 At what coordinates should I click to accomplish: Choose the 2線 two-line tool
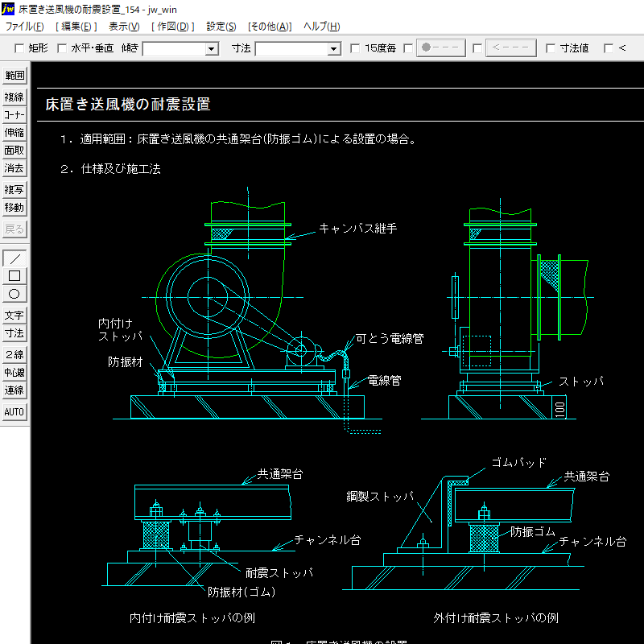coord(14,354)
